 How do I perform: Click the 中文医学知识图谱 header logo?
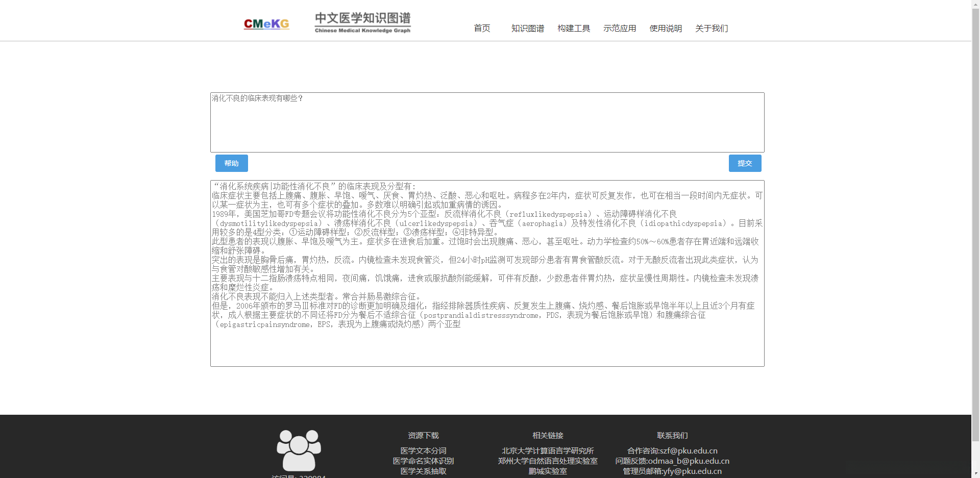(x=362, y=21)
